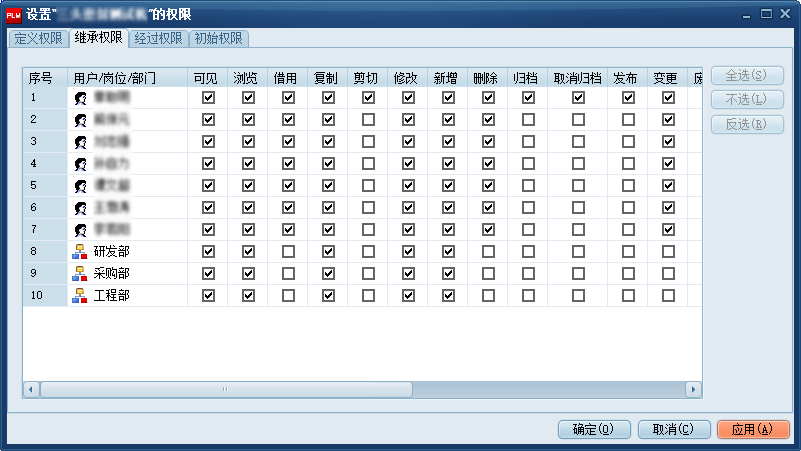Click the user icon in row 5

tap(81, 186)
